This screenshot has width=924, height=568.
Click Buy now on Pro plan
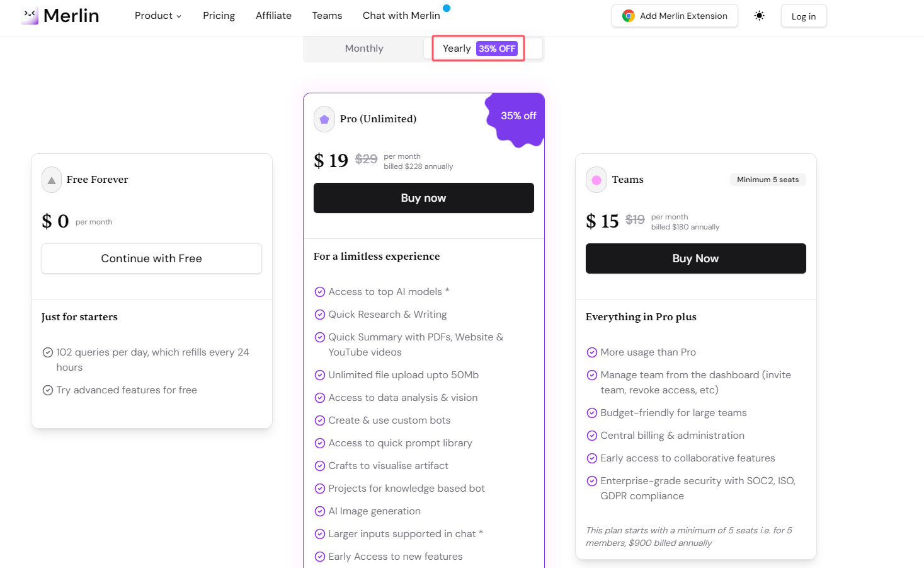(x=424, y=198)
